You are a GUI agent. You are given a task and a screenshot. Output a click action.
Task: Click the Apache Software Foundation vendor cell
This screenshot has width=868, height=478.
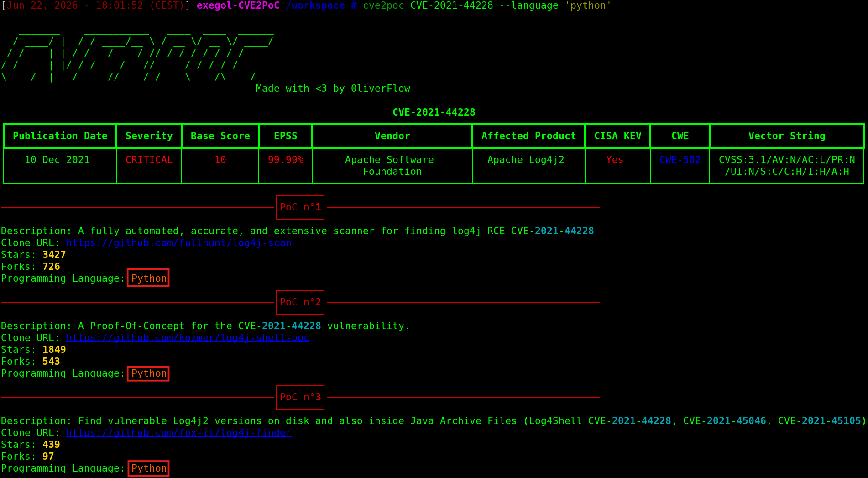click(x=392, y=166)
